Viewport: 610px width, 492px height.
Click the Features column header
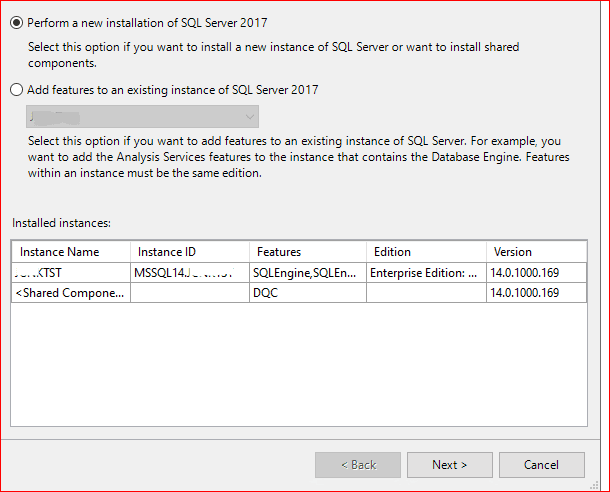307,252
